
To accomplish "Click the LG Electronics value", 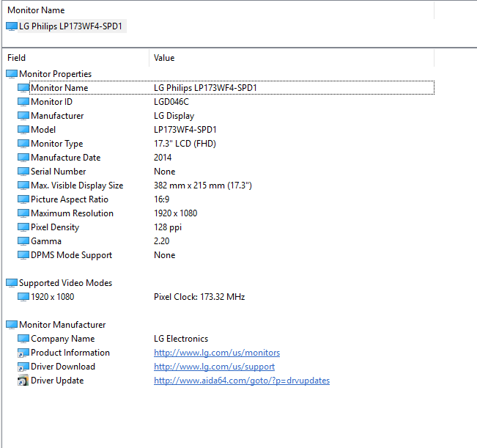I will click(181, 339).
